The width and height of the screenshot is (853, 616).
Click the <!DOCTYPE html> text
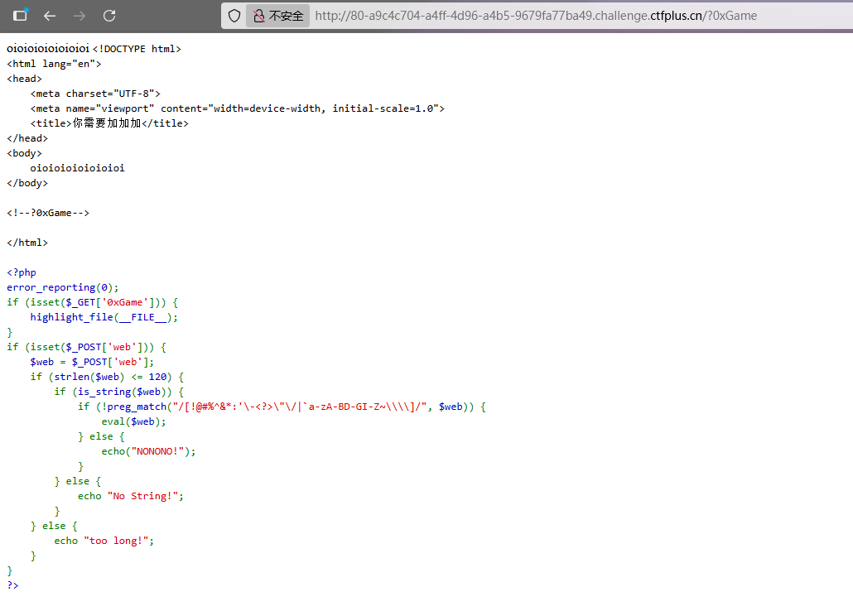point(137,49)
